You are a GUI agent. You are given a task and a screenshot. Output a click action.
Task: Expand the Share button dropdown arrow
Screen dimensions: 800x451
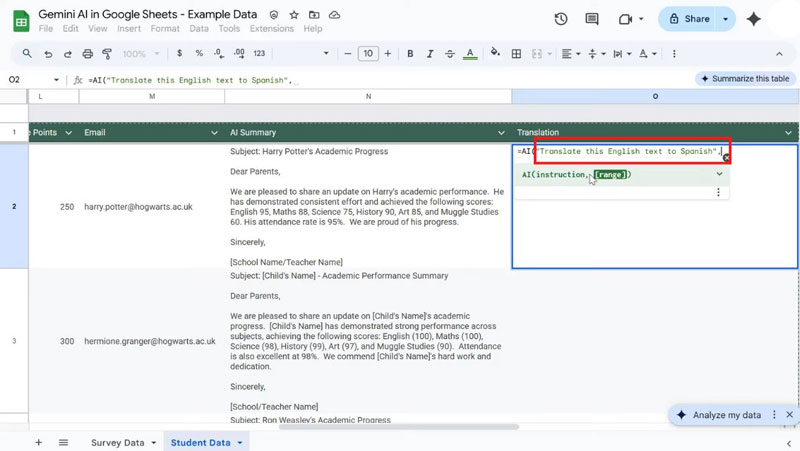tap(726, 19)
